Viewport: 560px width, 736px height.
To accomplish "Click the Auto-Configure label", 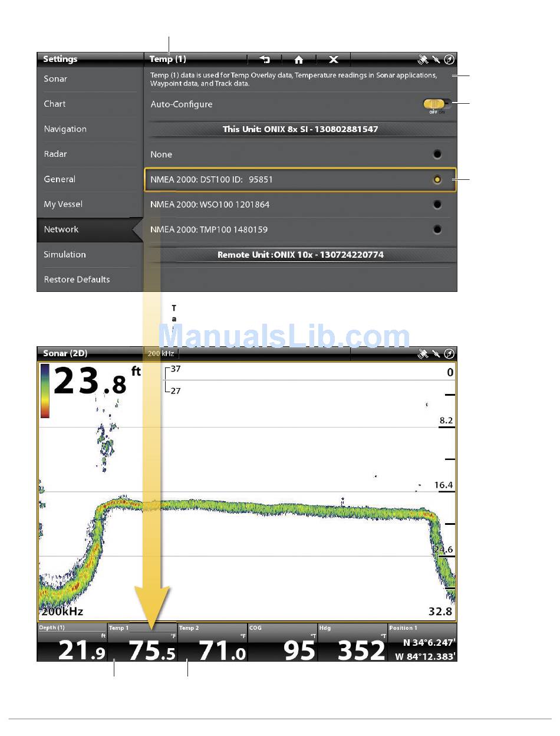I will click(182, 104).
